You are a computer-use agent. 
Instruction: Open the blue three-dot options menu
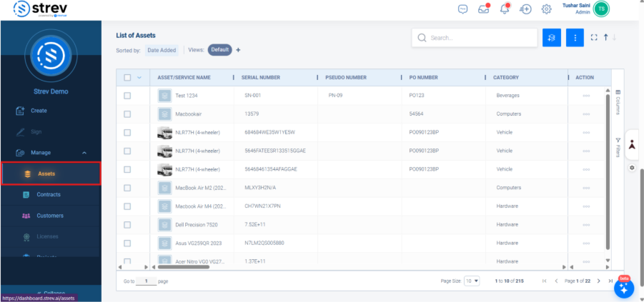(575, 38)
